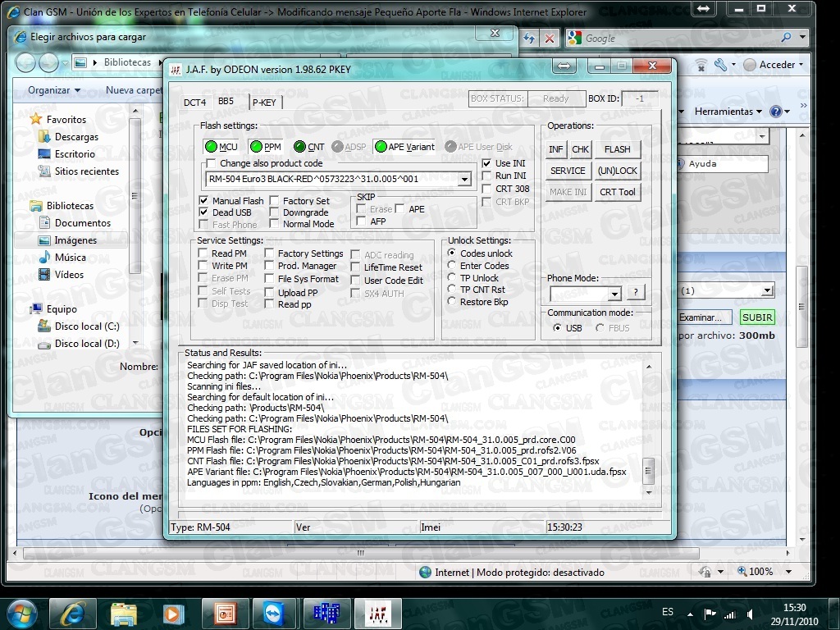Switch to the BB5 tab

pos(226,101)
